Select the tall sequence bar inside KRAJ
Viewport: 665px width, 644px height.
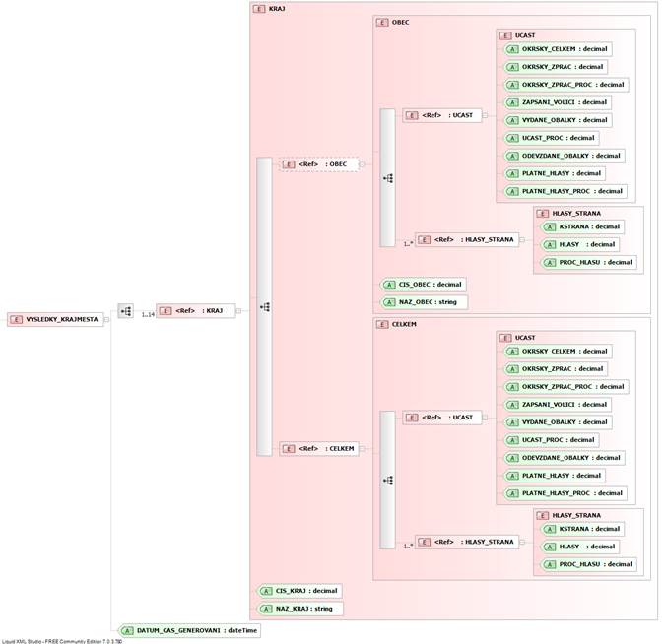tap(263, 306)
